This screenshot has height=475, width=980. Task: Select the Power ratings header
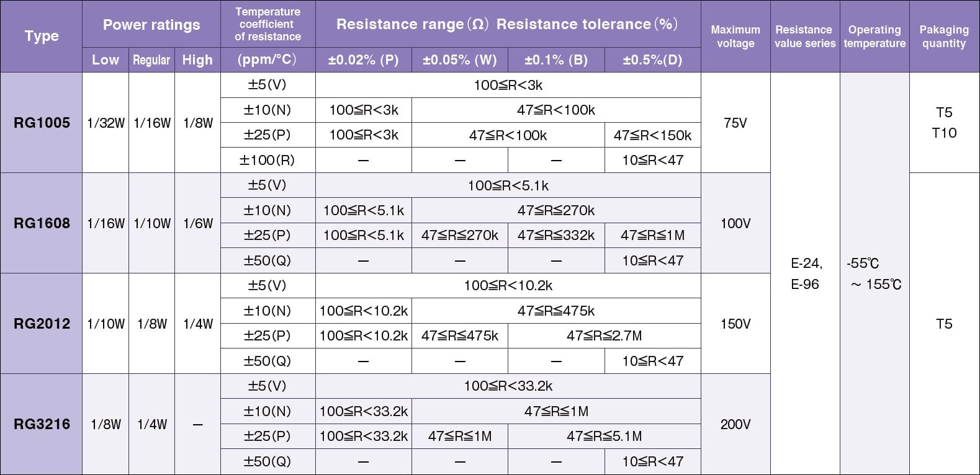pos(151,24)
